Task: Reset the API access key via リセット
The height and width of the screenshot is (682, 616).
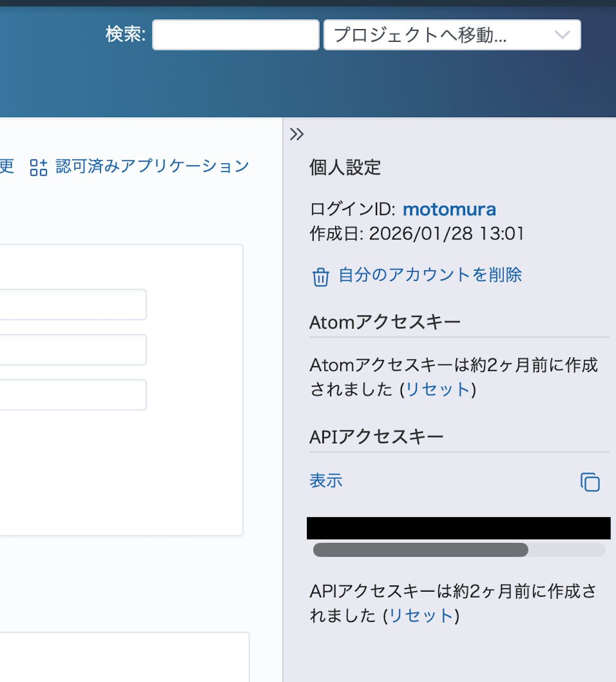Action: coord(421,615)
